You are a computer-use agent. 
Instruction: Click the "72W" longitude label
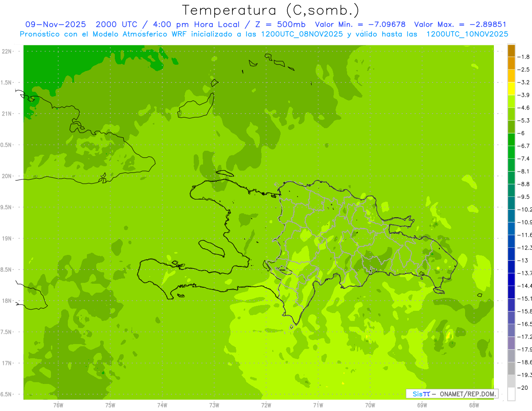[266, 405]
